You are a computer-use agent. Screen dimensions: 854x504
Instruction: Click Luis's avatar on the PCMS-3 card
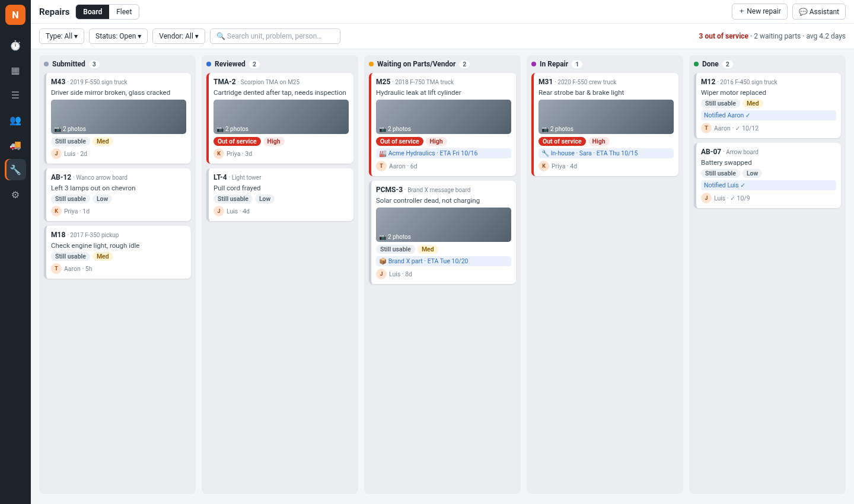tap(381, 274)
